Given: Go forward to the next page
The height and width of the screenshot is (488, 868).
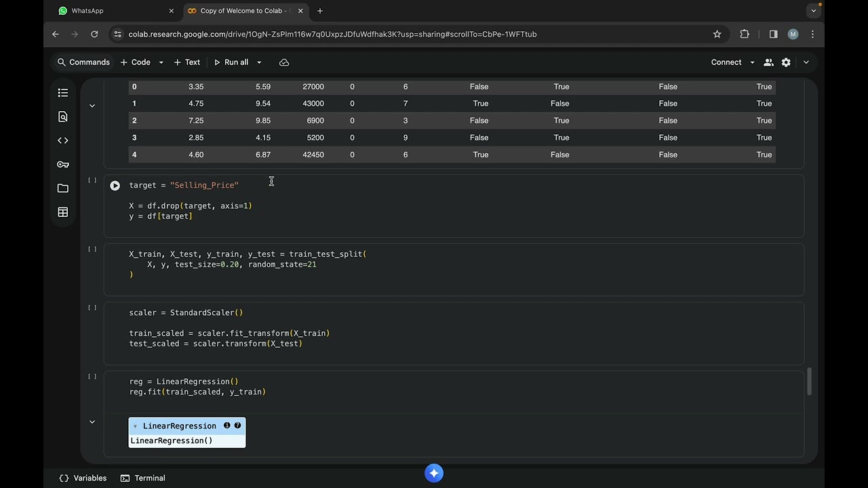Looking at the screenshot, I should pos(75,34).
